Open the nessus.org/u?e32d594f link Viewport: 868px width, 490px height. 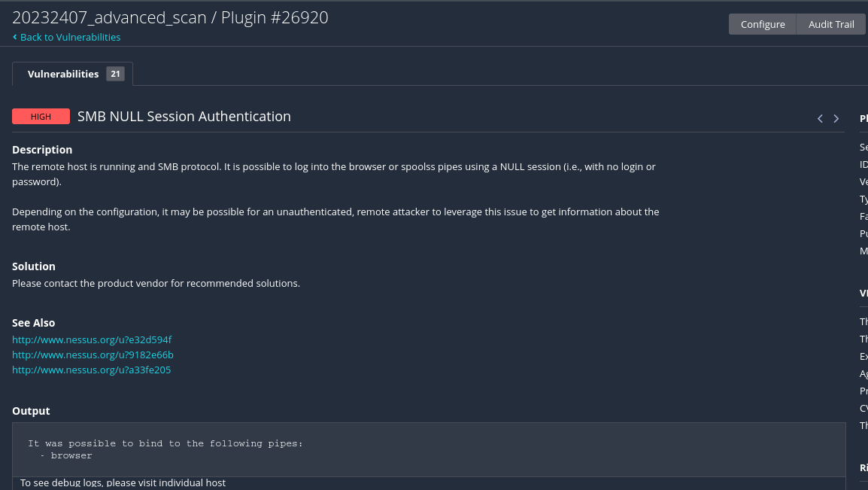point(92,339)
